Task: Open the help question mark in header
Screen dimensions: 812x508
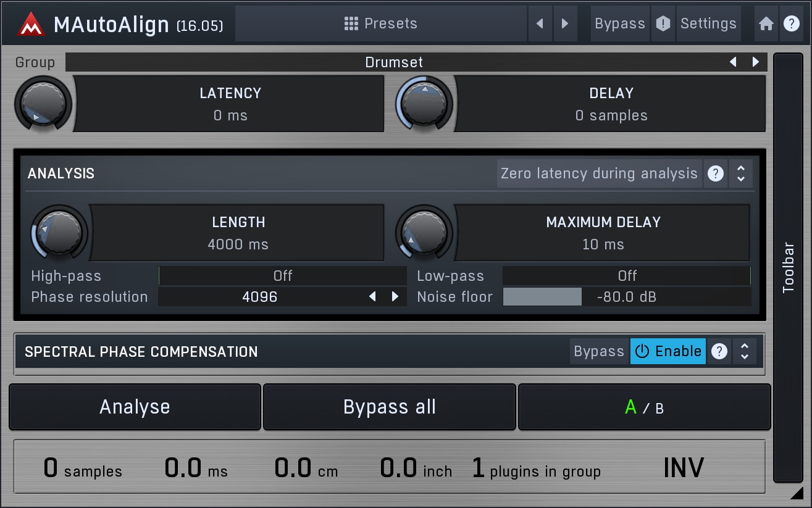Action: (x=791, y=23)
